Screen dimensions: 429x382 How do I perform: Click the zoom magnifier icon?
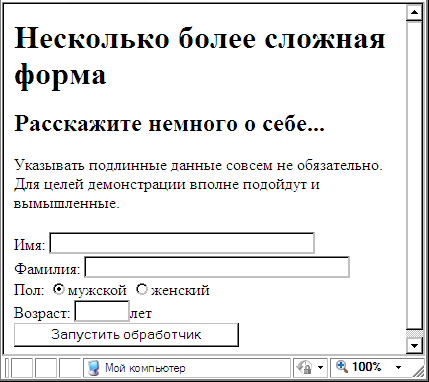coord(342,367)
